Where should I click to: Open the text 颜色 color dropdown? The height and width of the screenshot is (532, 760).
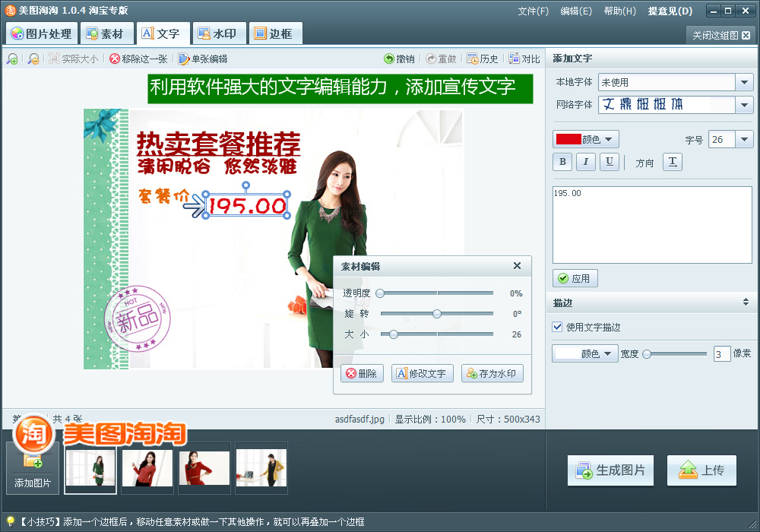tap(585, 140)
